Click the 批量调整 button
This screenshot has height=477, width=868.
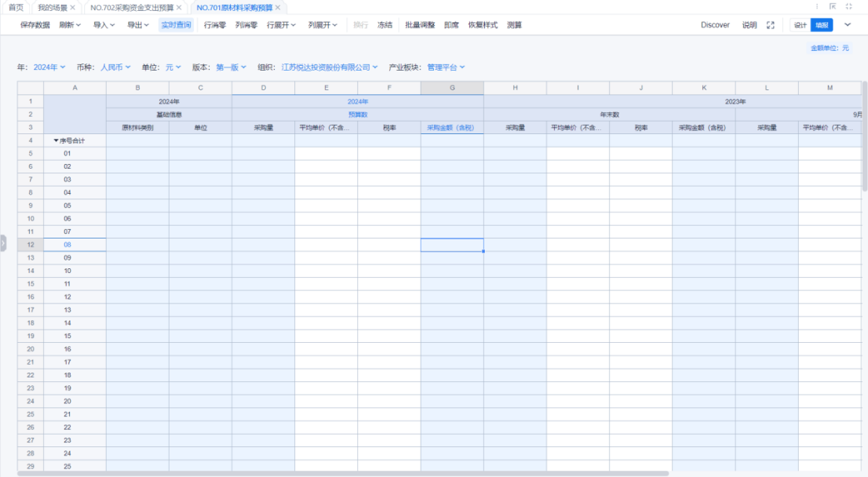420,25
